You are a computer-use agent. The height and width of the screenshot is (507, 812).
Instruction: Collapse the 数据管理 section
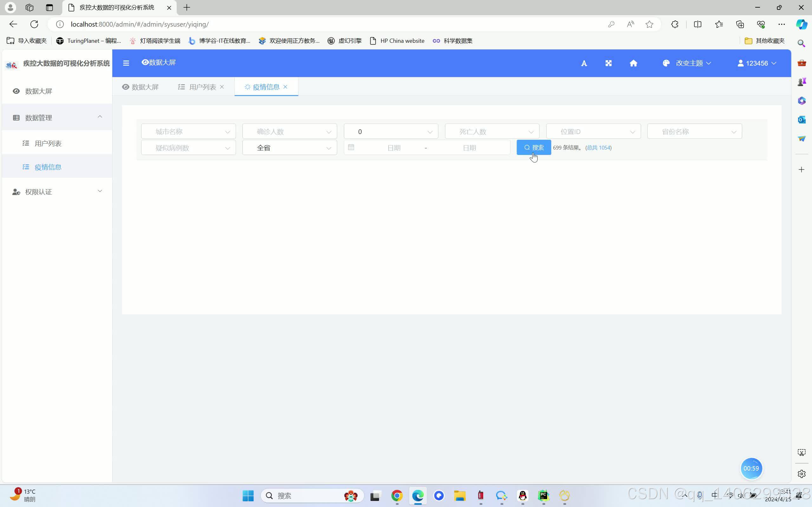coord(100,117)
